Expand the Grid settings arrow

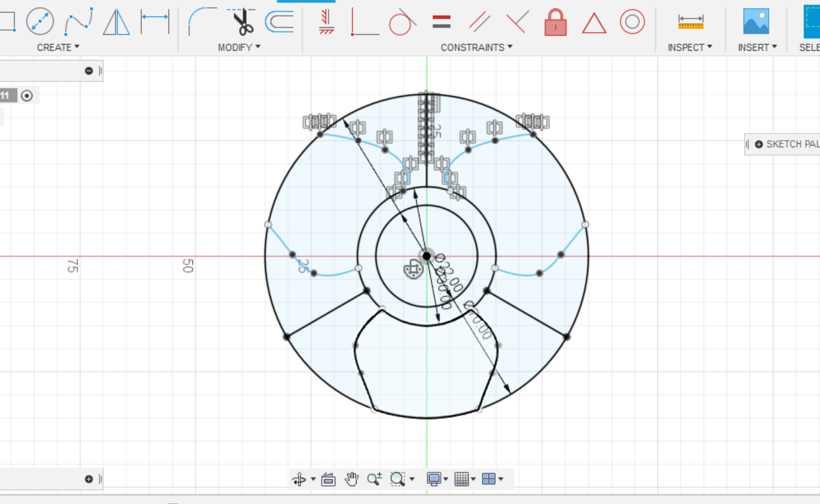473,479
